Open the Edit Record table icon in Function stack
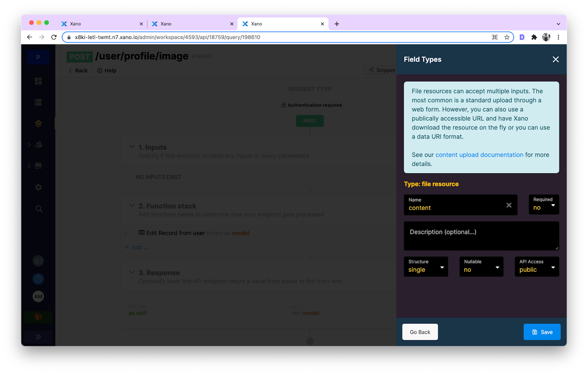 point(141,233)
